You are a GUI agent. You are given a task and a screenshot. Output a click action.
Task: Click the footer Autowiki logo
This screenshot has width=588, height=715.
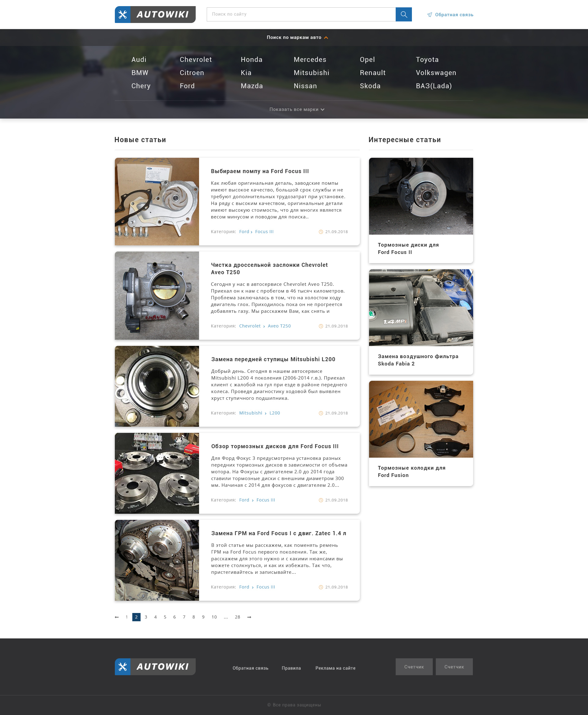coord(155,667)
